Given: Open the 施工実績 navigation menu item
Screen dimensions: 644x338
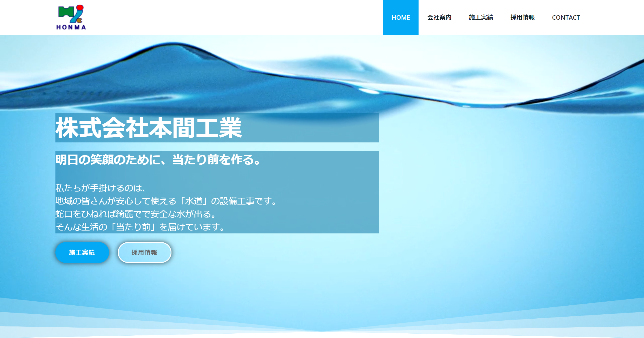Looking at the screenshot, I should click(x=481, y=17).
